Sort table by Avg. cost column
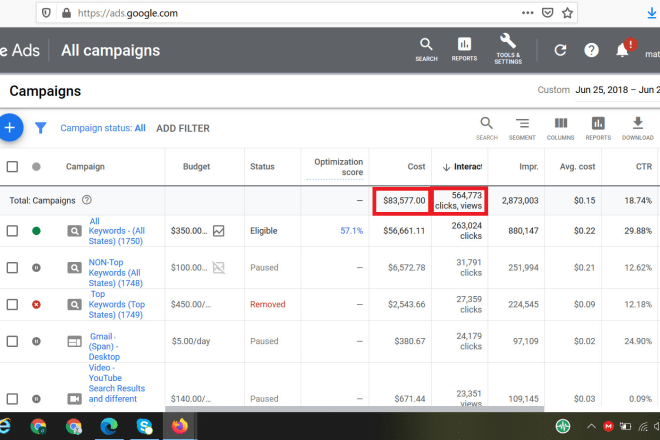Screen dimensions: 660x440 [577, 167]
